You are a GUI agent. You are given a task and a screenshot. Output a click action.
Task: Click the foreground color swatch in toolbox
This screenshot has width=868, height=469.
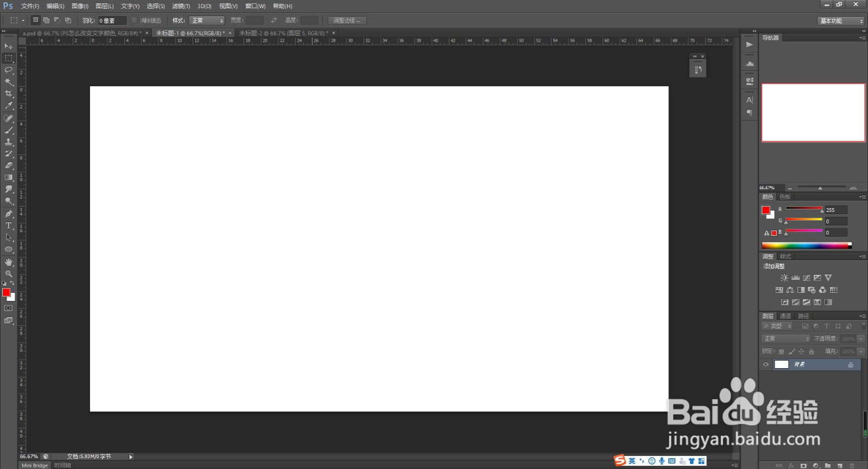coord(6,293)
